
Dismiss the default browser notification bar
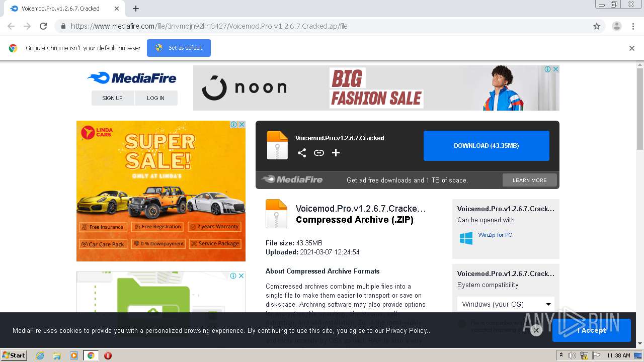point(632,48)
